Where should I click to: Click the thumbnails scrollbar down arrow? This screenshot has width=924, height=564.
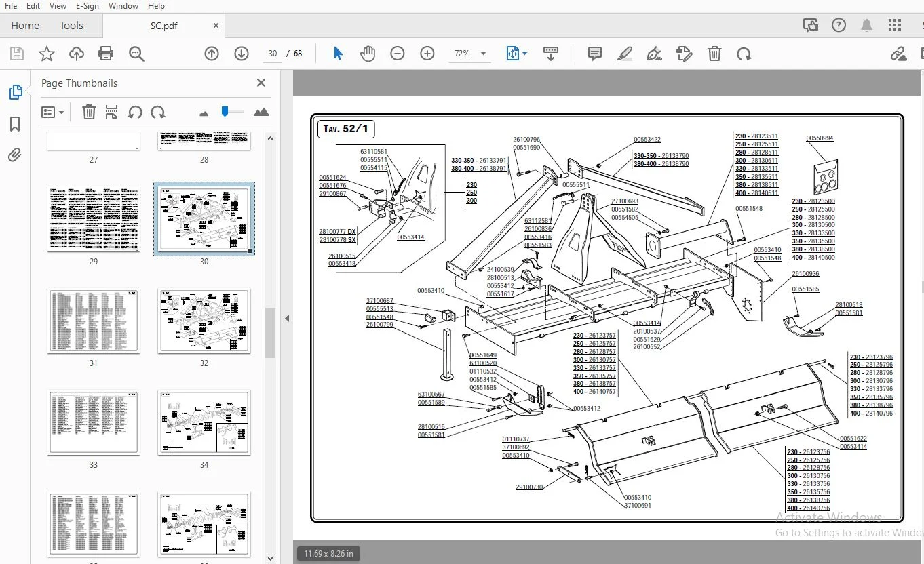point(270,558)
